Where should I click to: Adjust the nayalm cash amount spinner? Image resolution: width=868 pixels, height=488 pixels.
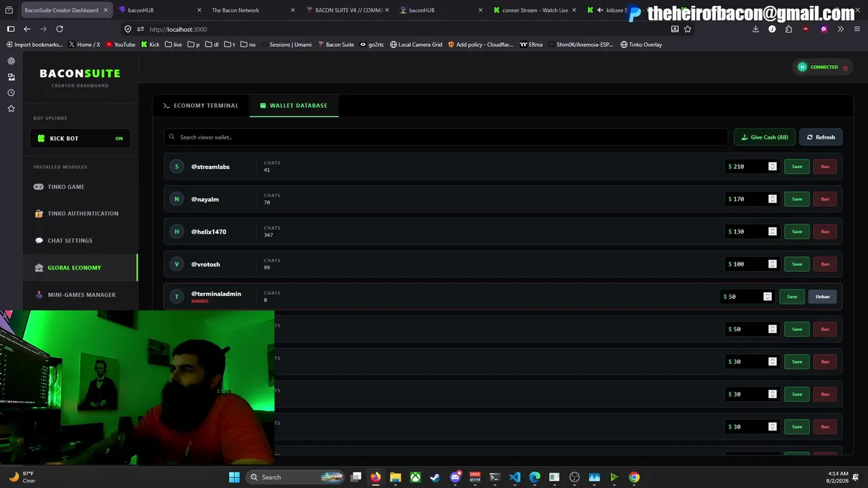pyautogui.click(x=772, y=199)
